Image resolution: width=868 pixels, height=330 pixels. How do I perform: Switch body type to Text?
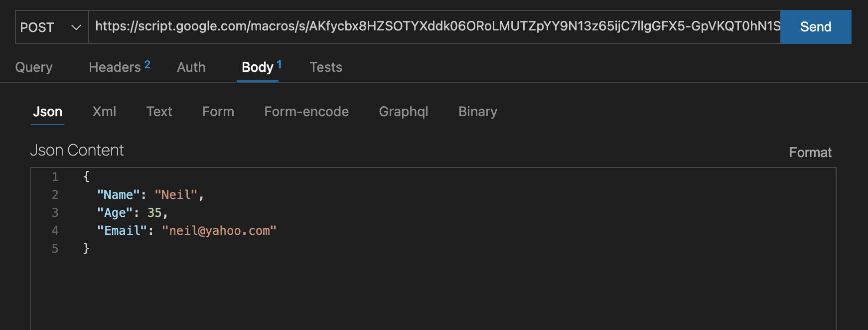pos(159,112)
